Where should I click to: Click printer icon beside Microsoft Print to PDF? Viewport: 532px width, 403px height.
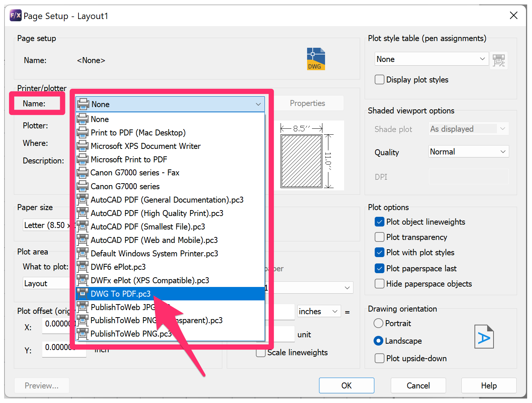(83, 159)
